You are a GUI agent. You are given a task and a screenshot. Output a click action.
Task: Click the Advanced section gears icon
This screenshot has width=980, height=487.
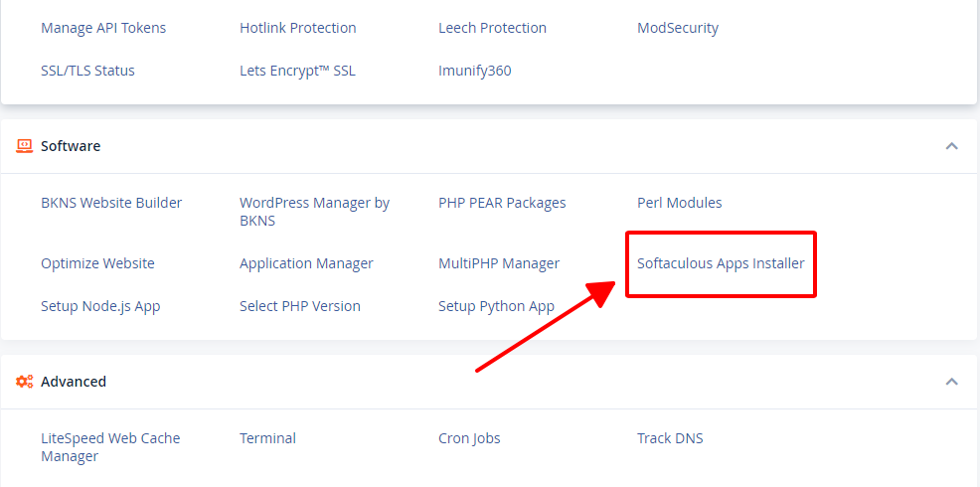[25, 382]
